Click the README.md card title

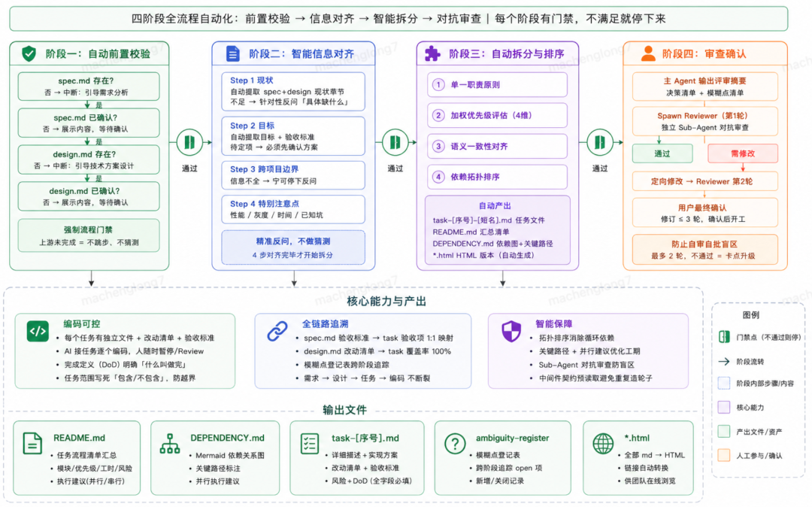coord(79,438)
